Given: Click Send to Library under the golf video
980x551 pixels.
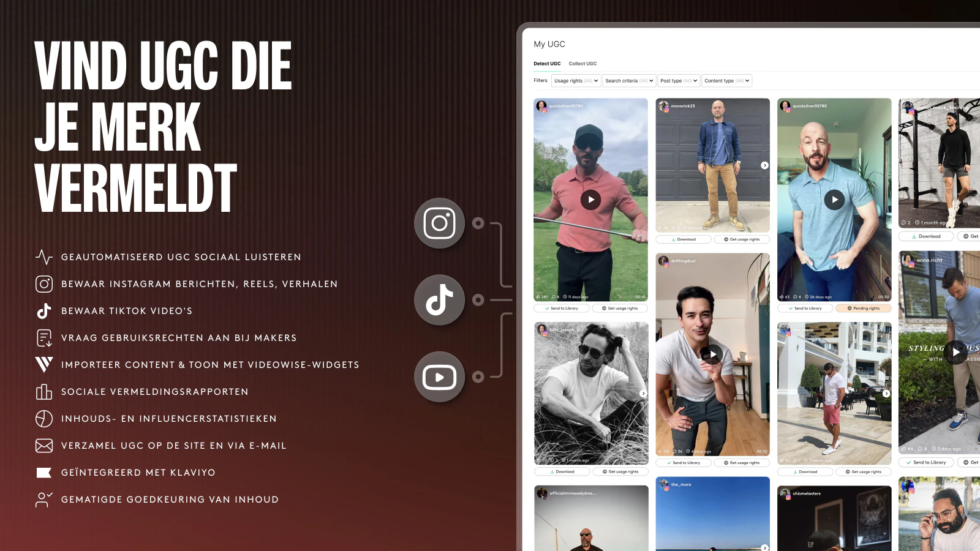Looking at the screenshot, I should coord(562,309).
